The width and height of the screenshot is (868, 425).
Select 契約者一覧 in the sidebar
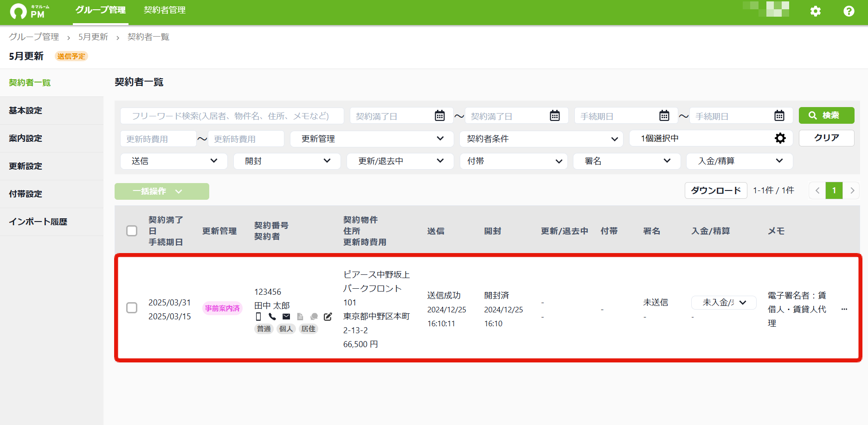pyautogui.click(x=51, y=82)
